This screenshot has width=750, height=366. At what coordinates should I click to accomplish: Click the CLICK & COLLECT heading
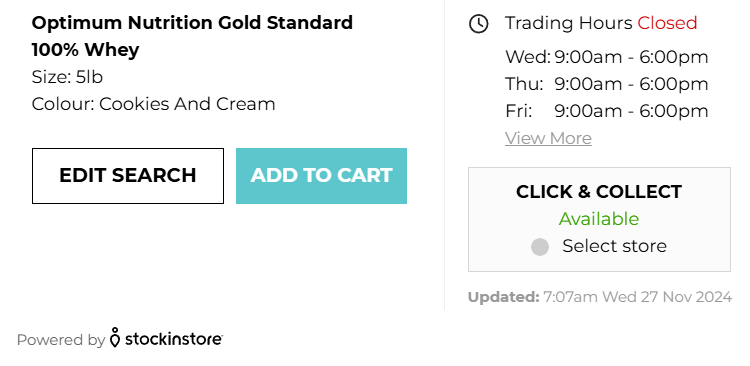599,192
